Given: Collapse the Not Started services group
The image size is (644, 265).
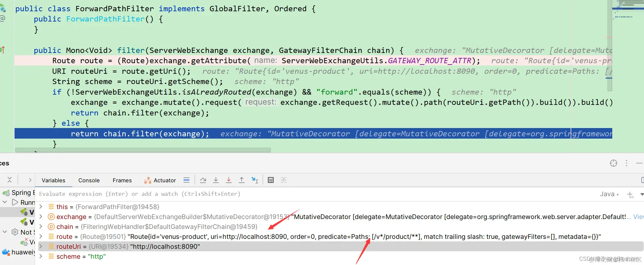Looking at the screenshot, I should 5,232.
